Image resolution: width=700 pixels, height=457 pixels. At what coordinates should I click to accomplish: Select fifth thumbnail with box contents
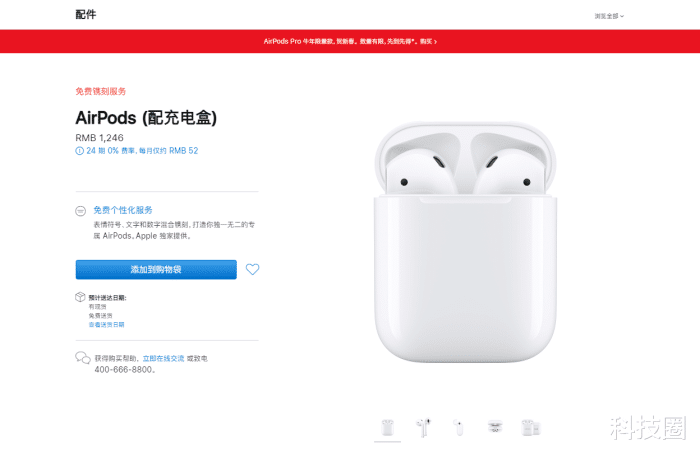coord(531,428)
